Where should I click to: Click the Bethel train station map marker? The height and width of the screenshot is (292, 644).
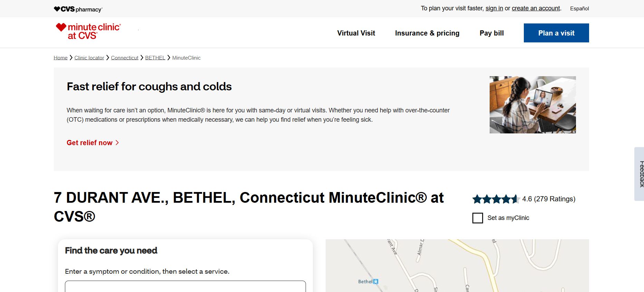[376, 282]
